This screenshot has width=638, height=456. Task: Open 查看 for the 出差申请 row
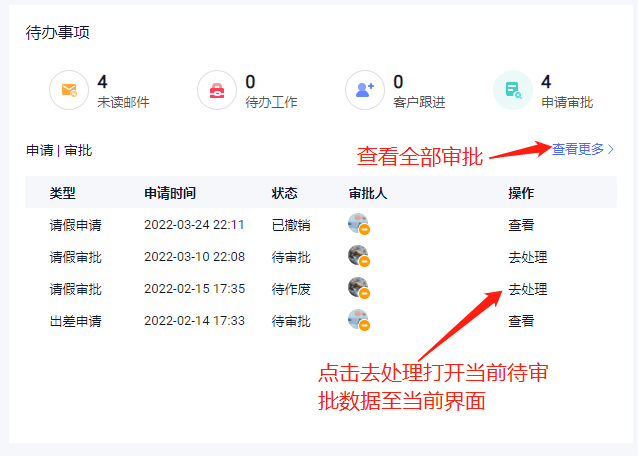[521, 321]
